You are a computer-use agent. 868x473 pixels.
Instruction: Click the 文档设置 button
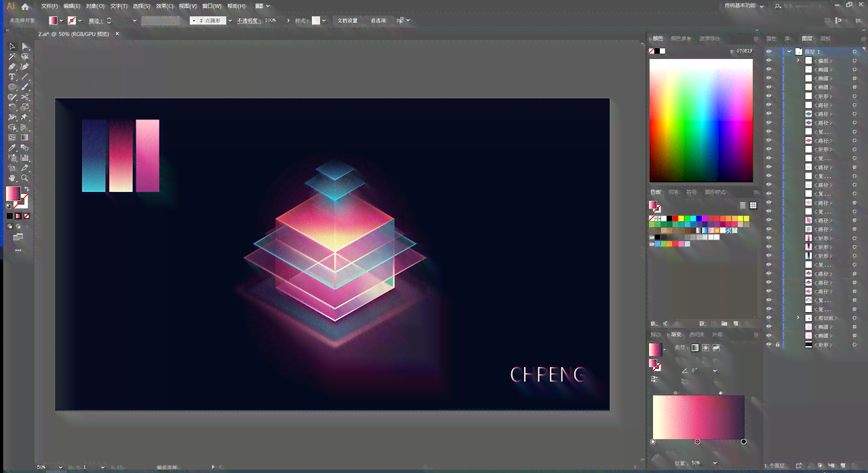[x=348, y=20]
